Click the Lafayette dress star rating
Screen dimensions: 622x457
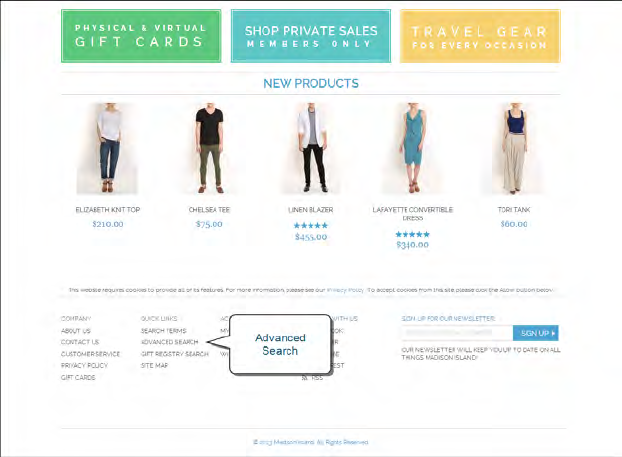pyautogui.click(x=413, y=234)
